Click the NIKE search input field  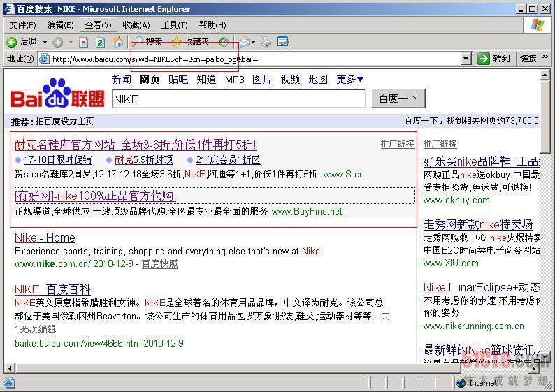click(x=238, y=99)
